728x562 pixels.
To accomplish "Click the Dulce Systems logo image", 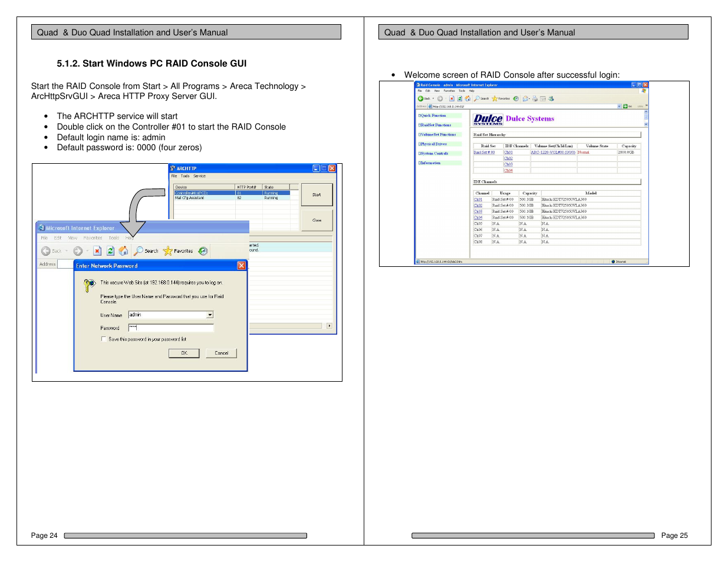I will [x=488, y=120].
